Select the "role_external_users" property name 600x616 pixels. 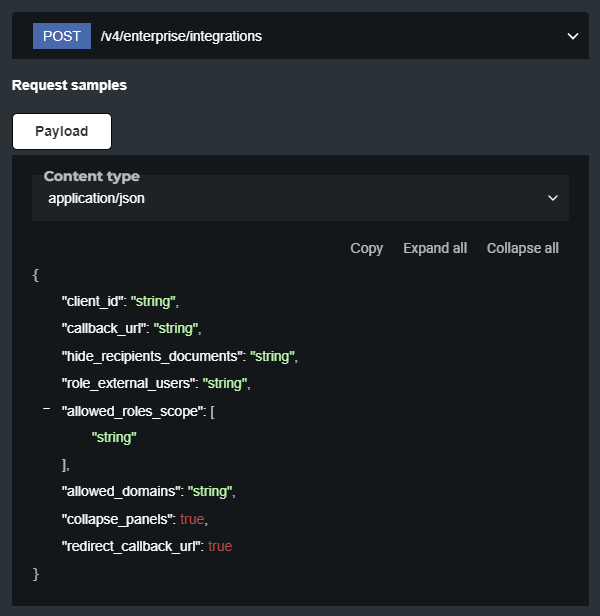(128, 383)
